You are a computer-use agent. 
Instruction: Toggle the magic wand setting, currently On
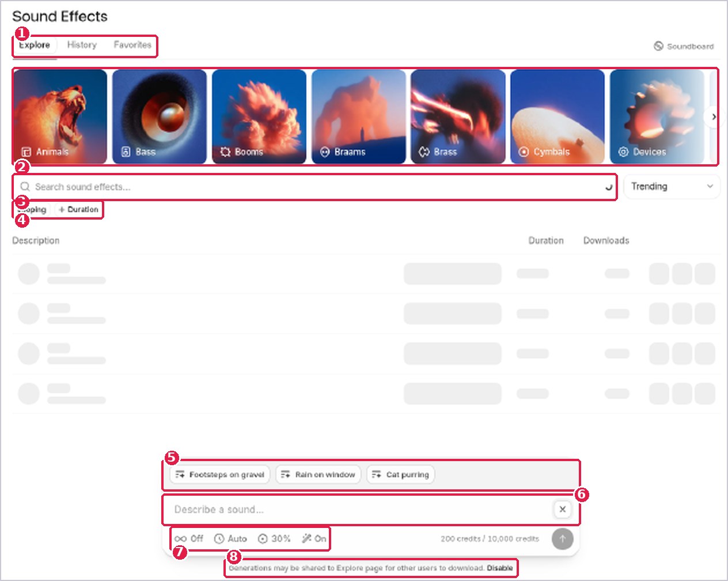314,538
